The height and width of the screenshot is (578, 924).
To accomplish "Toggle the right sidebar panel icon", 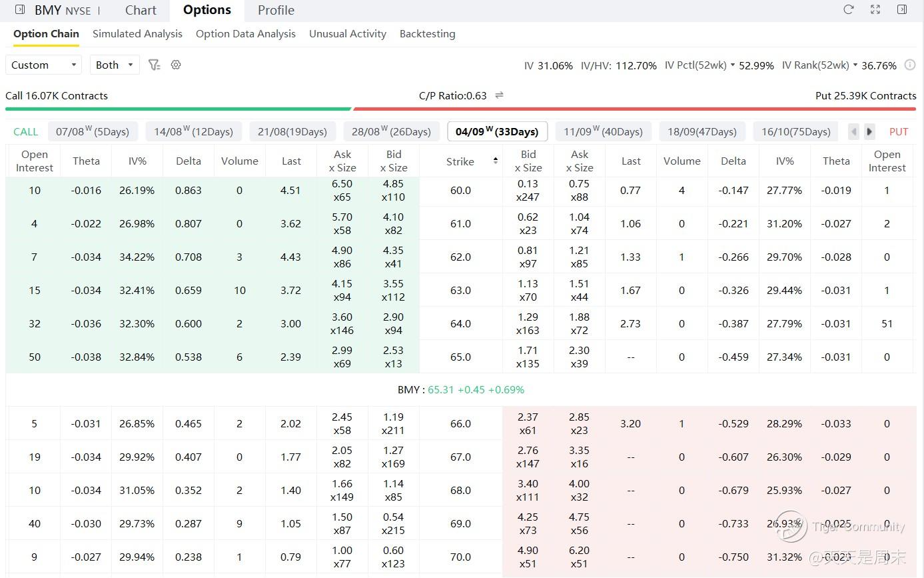I will (902, 9).
